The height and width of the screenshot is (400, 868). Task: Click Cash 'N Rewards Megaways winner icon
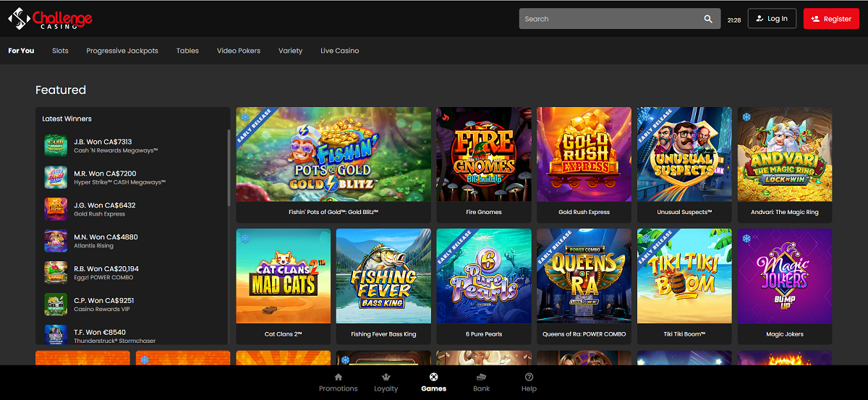point(56,145)
